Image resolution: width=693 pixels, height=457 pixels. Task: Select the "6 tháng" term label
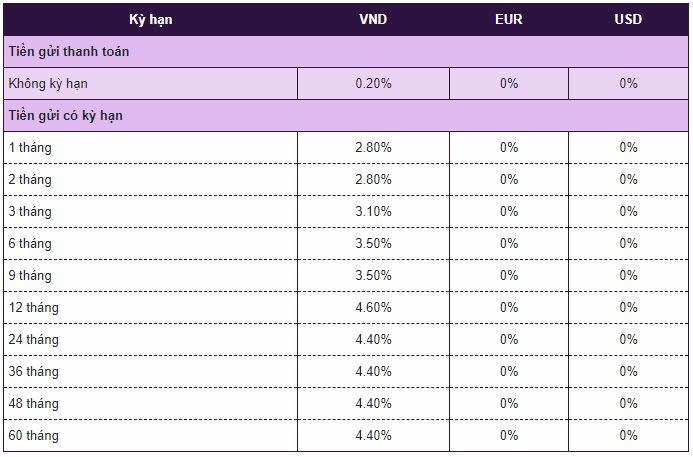point(29,243)
